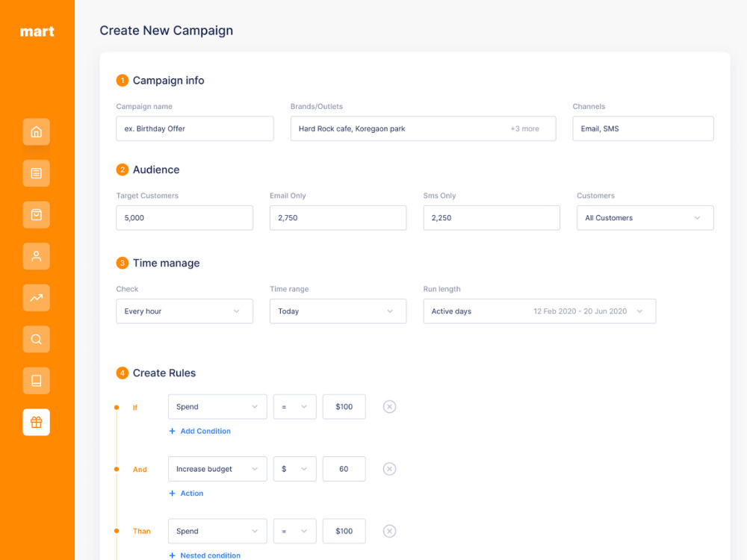Click the $100 value in If row

point(344,407)
